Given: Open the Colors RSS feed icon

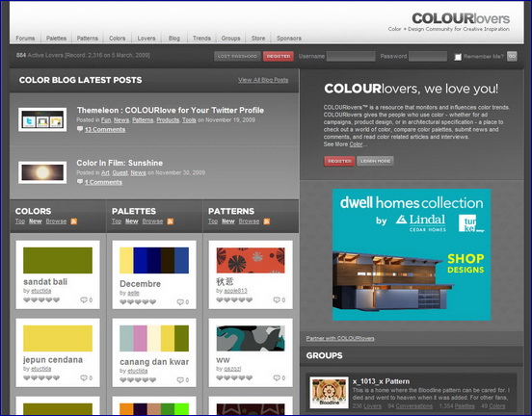Looking at the screenshot, I should 73,221.
